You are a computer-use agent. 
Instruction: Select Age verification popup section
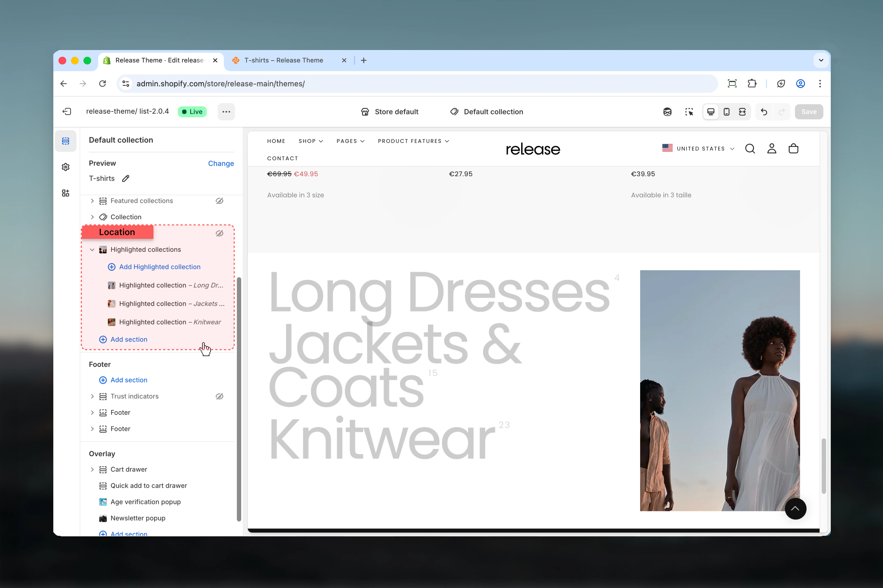(140, 502)
